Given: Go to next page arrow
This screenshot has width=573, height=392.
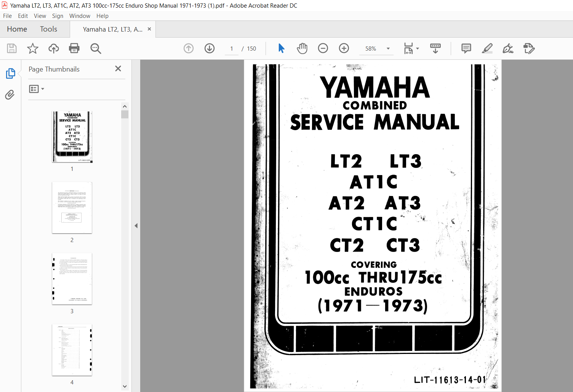Looking at the screenshot, I should pyautogui.click(x=210, y=48).
